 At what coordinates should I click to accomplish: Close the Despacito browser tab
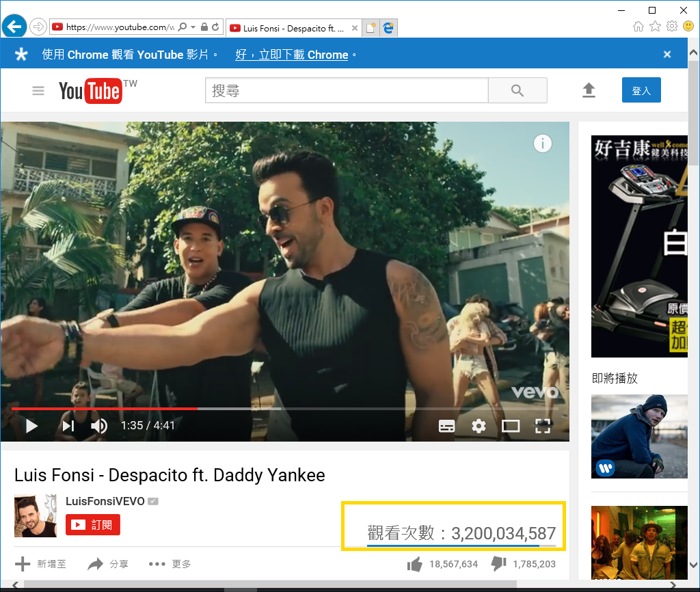tap(355, 28)
